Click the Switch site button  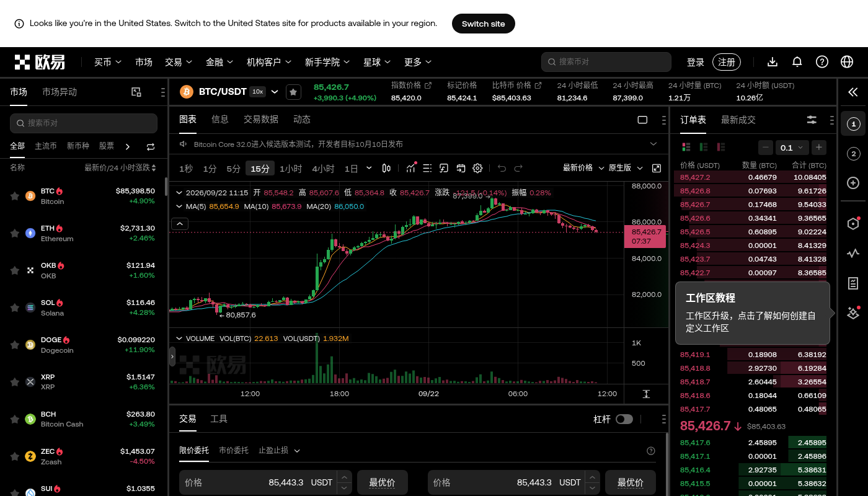click(484, 24)
